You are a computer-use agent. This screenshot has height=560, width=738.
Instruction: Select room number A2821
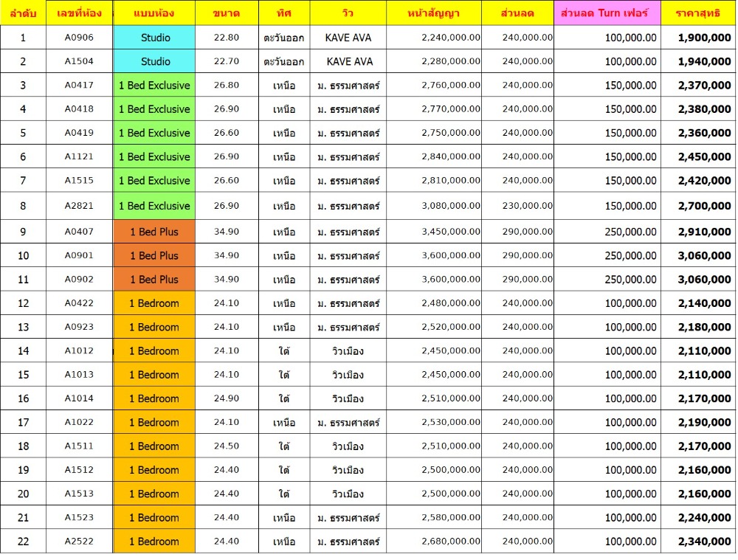[x=79, y=206]
